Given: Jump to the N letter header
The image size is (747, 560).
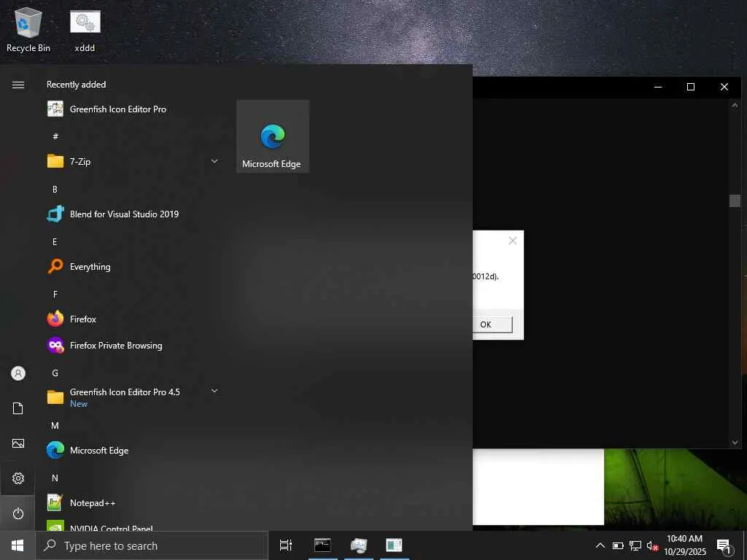Looking at the screenshot, I should pyautogui.click(x=55, y=478).
